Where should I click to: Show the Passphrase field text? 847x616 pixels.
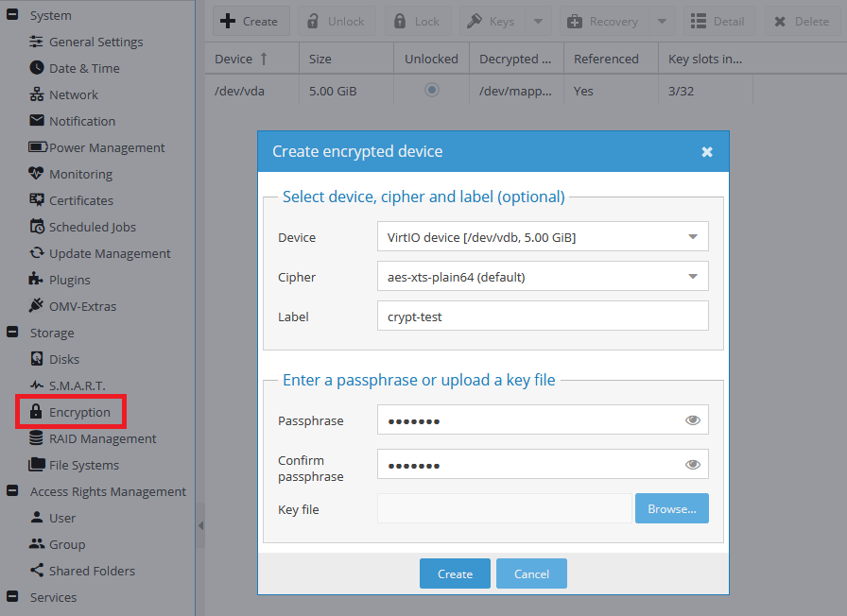pyautogui.click(x=693, y=420)
